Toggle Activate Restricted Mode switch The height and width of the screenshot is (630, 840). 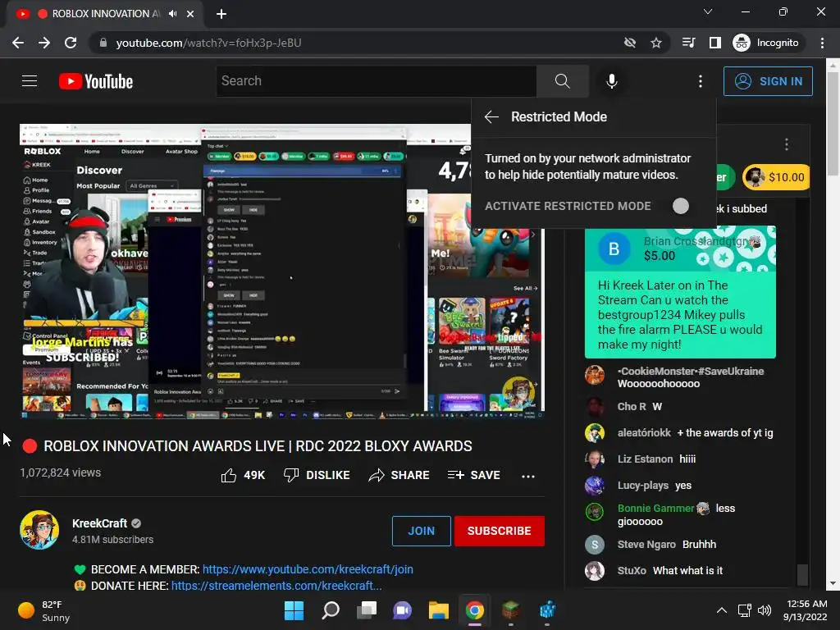tap(680, 206)
